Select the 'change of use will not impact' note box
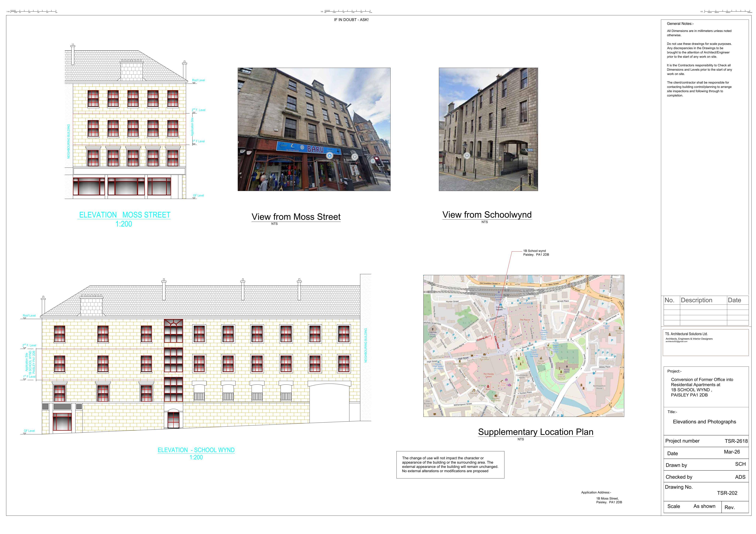The image size is (756, 534). pos(450,465)
